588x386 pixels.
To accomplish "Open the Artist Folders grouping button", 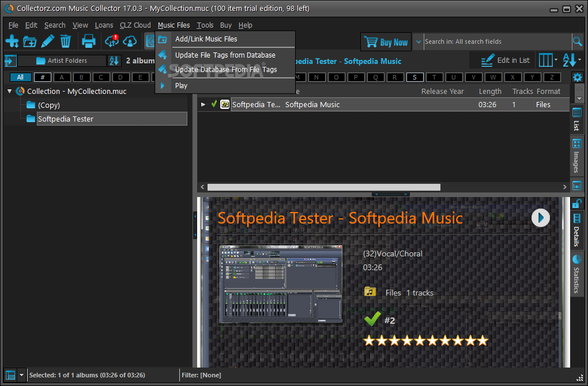I will coord(62,60).
